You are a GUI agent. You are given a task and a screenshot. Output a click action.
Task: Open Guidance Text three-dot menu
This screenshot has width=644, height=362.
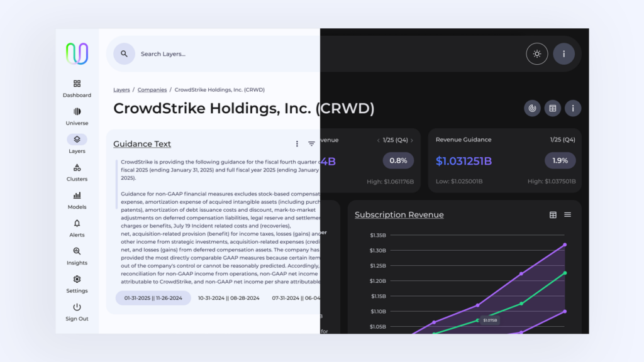(x=297, y=144)
